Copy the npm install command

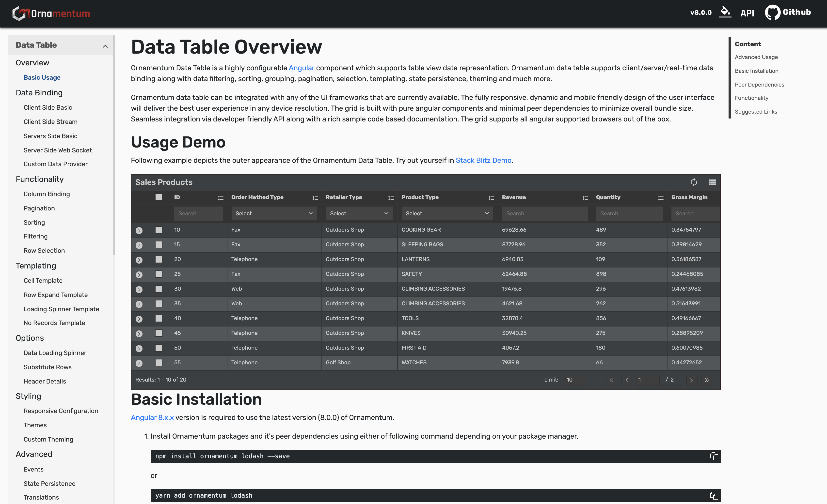coord(714,456)
